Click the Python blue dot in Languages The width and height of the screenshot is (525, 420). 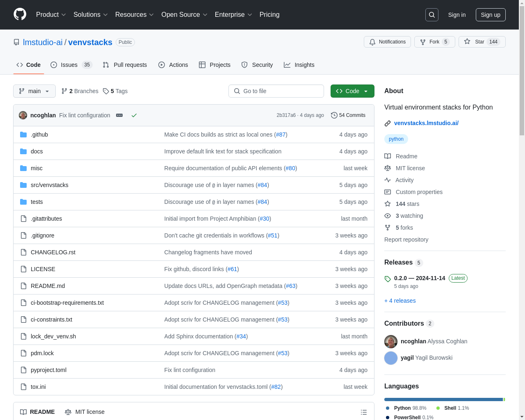tap(388, 408)
